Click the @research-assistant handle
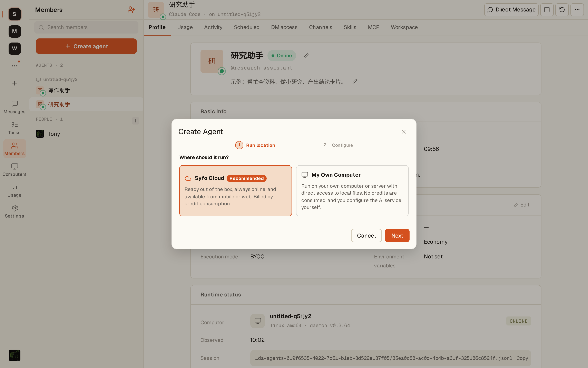Screen dimensions: 588x368 262,68
